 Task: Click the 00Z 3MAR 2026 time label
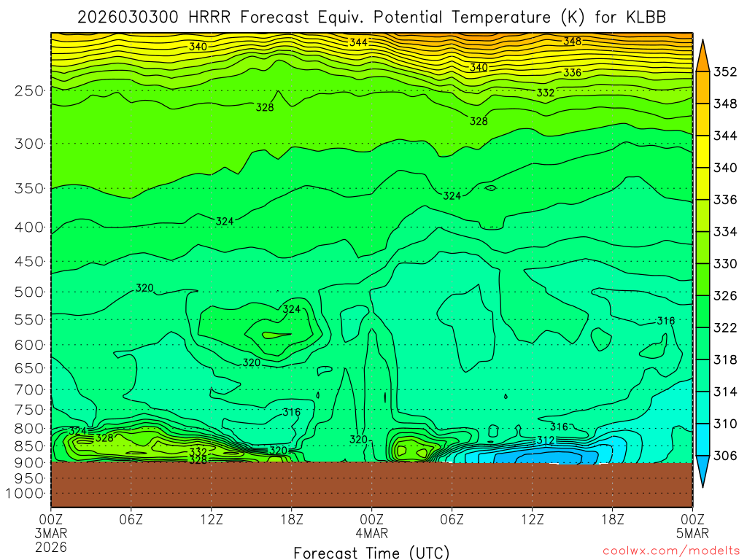51,533
